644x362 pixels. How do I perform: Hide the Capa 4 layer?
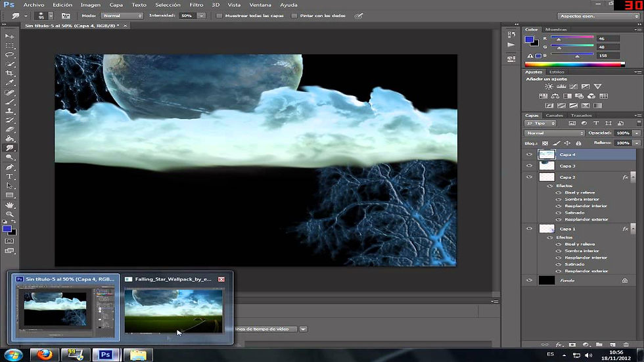tap(529, 154)
